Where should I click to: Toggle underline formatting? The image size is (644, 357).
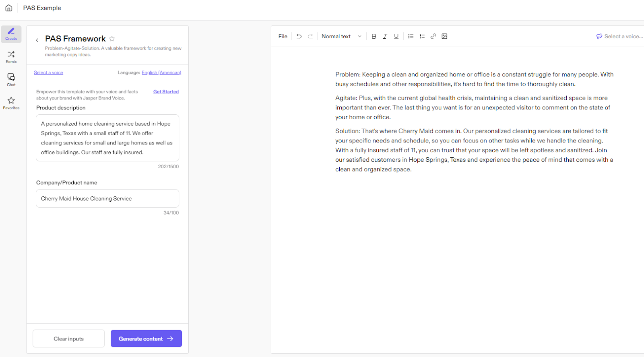click(x=396, y=36)
